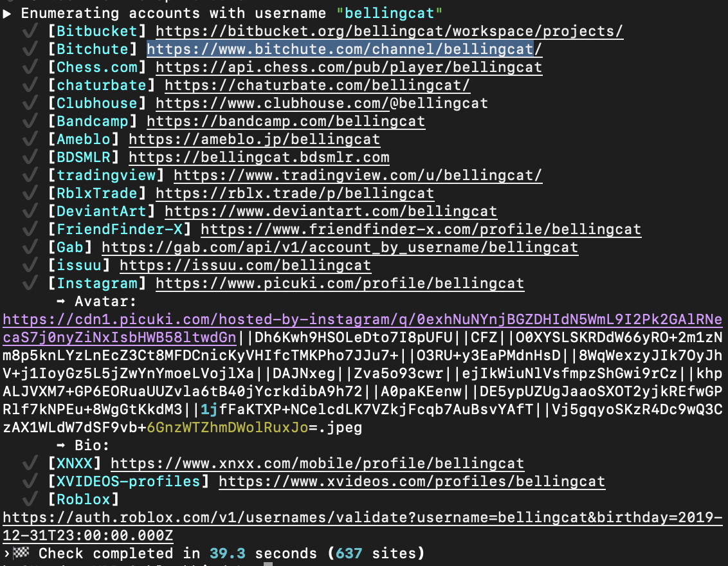
Task: Click the [issuu] site label
Action: 79,265
